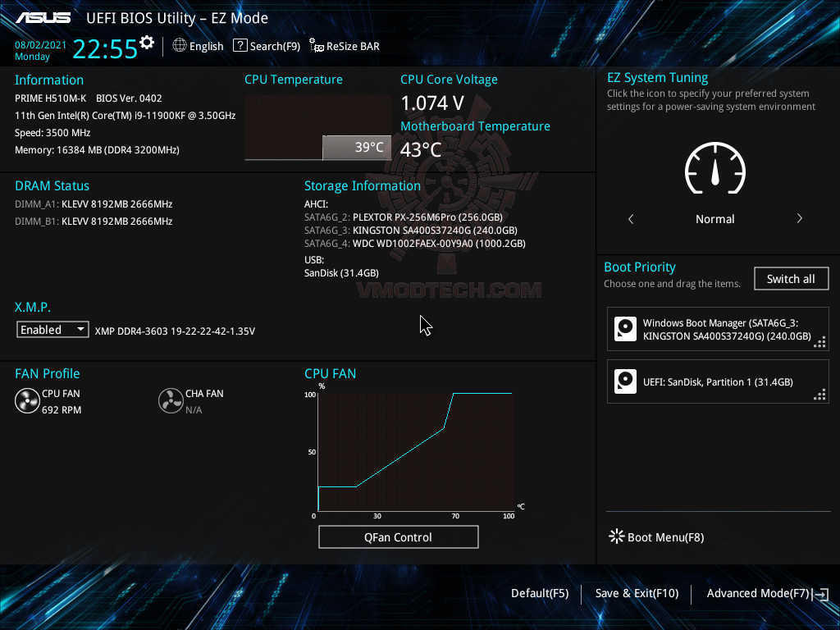Select UEFI: SanDisk Partition 1 boot entry

click(717, 381)
